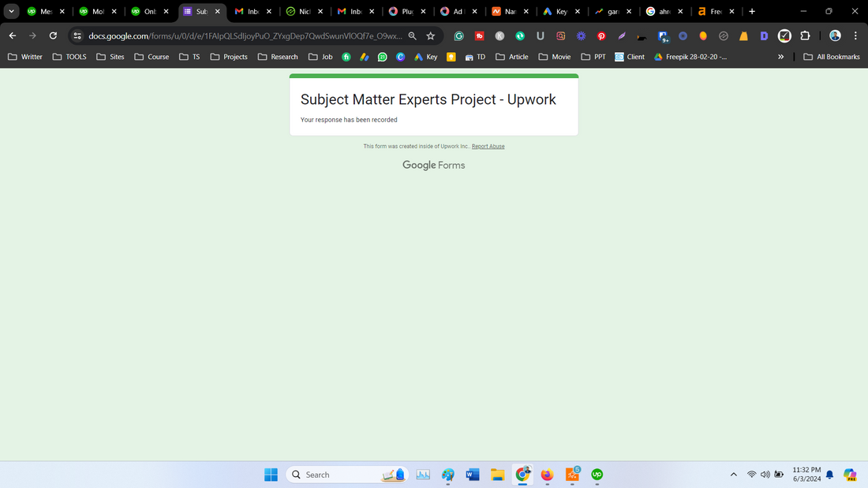Open File Explorer from the taskbar
Viewport: 868px width, 488px height.
(497, 475)
